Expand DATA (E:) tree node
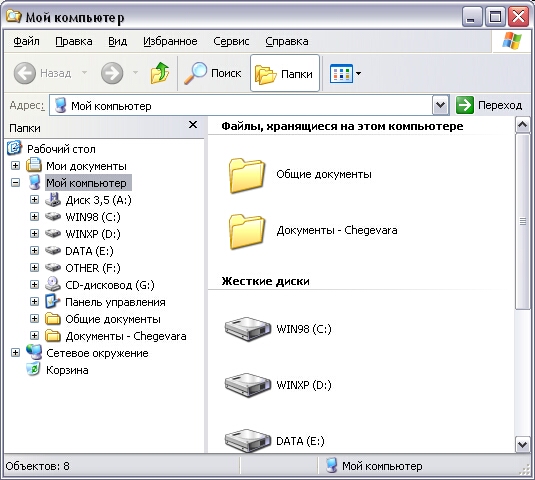Screen dimensions: 535x480 [34, 251]
